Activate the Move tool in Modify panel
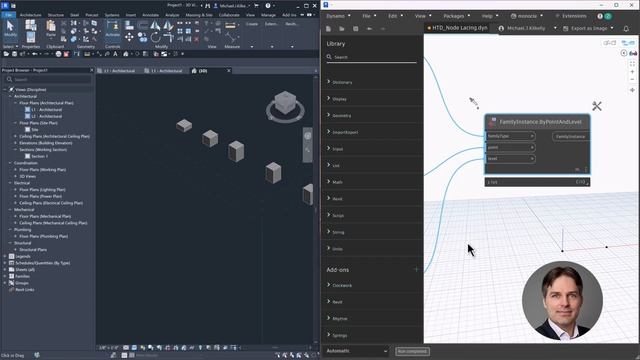 (x=129, y=38)
